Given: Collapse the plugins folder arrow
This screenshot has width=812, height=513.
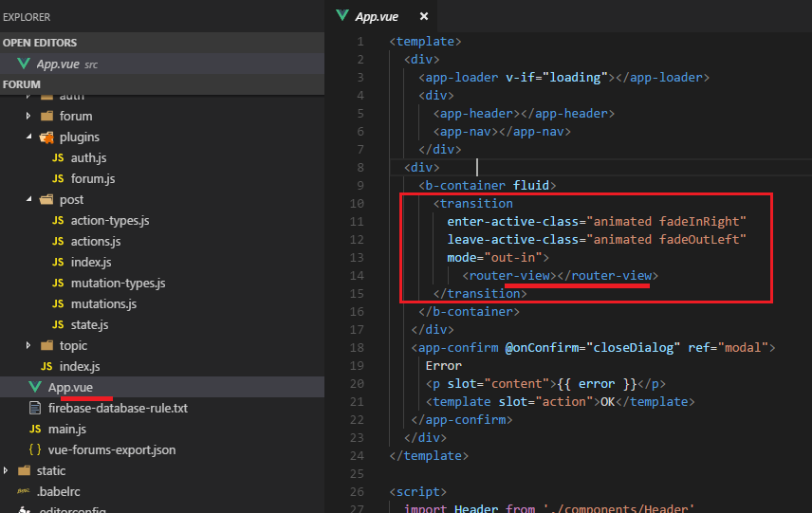Looking at the screenshot, I should [x=29, y=137].
